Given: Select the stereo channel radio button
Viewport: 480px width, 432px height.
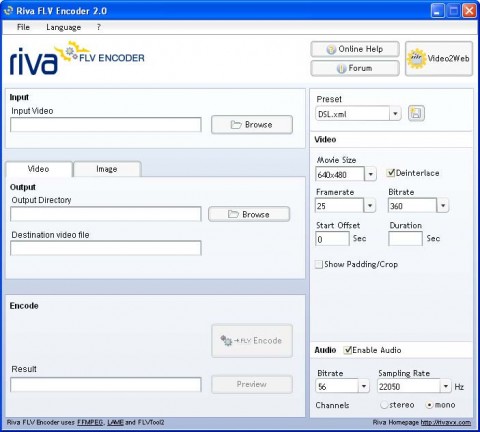Looking at the screenshot, I should coord(384,405).
